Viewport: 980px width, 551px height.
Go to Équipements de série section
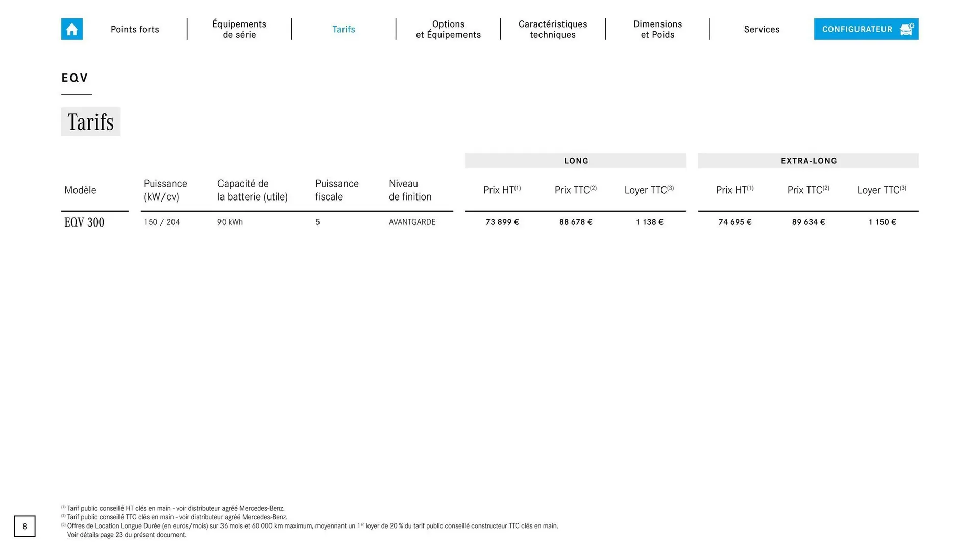pos(239,29)
